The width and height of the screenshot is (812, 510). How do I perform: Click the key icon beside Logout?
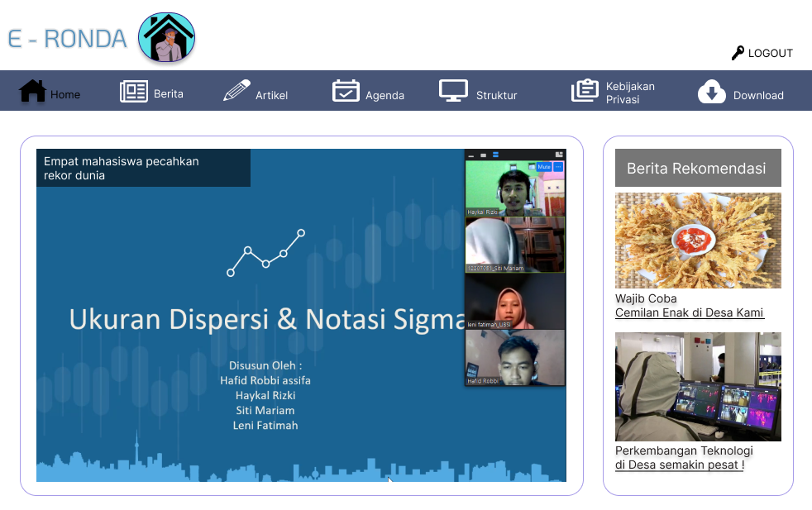(x=738, y=53)
